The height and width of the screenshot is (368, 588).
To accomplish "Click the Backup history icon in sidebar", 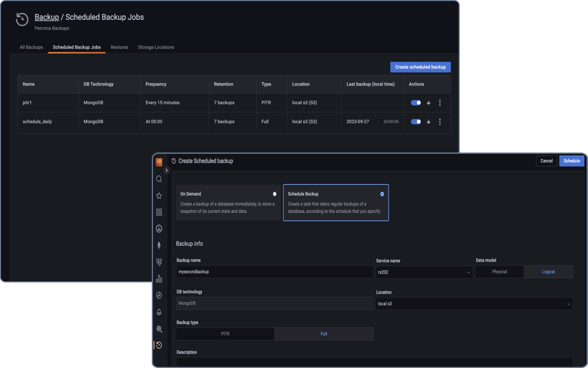I will tap(159, 345).
